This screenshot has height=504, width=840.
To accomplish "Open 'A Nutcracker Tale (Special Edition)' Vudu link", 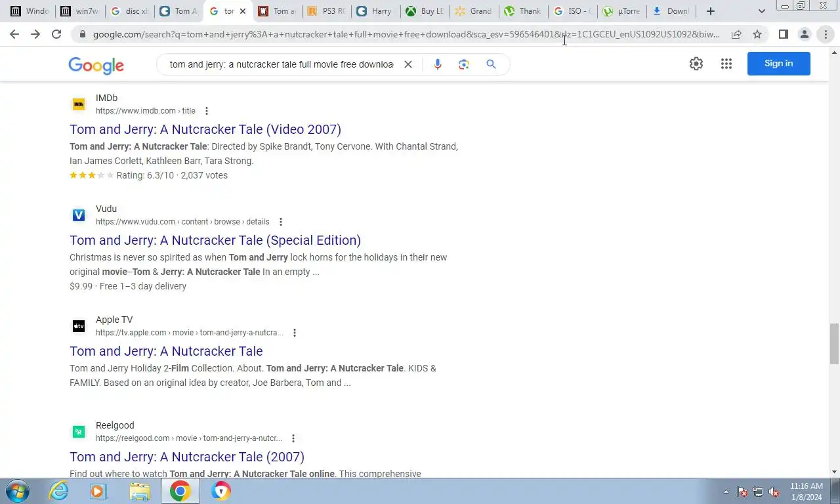I will (x=215, y=240).
